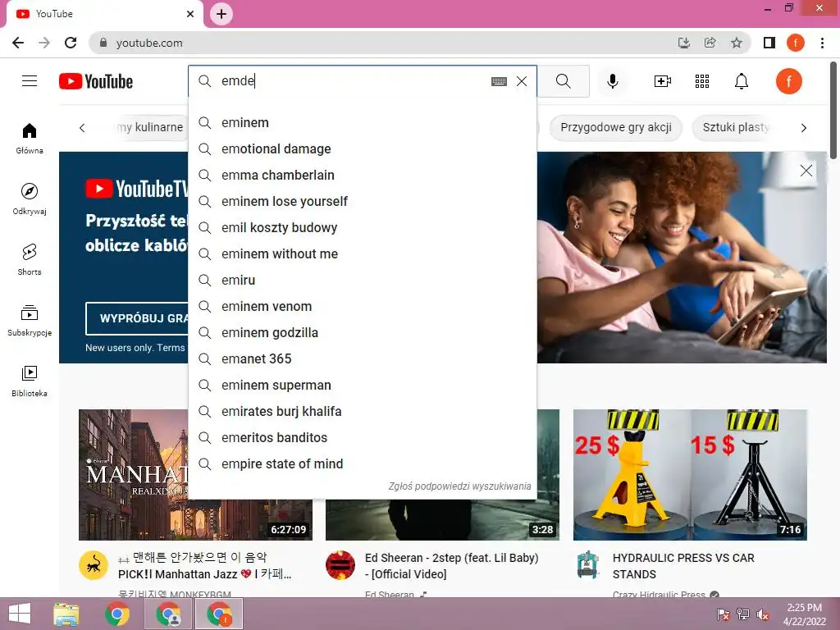
Task: Choose suggestion 'eminem'
Action: coord(363,123)
